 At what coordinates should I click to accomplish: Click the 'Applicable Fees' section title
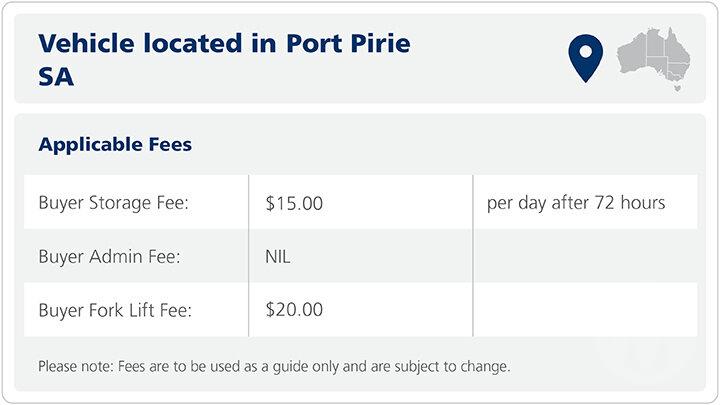pyautogui.click(x=115, y=145)
